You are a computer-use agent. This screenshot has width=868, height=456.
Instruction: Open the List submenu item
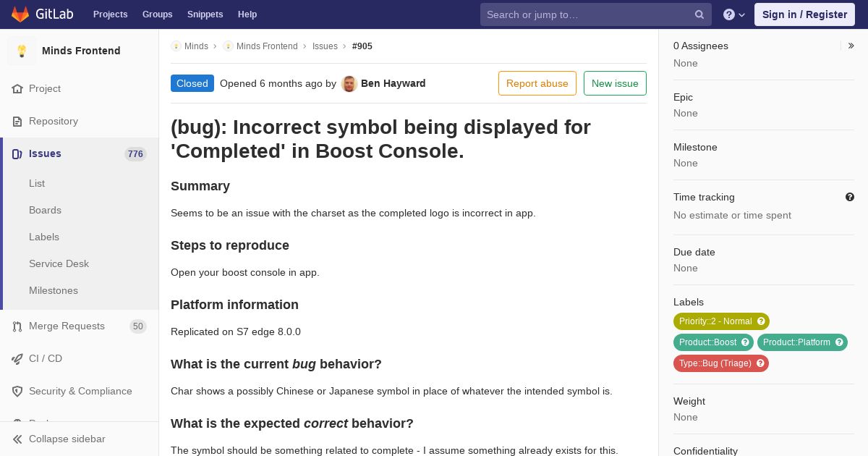click(x=37, y=184)
